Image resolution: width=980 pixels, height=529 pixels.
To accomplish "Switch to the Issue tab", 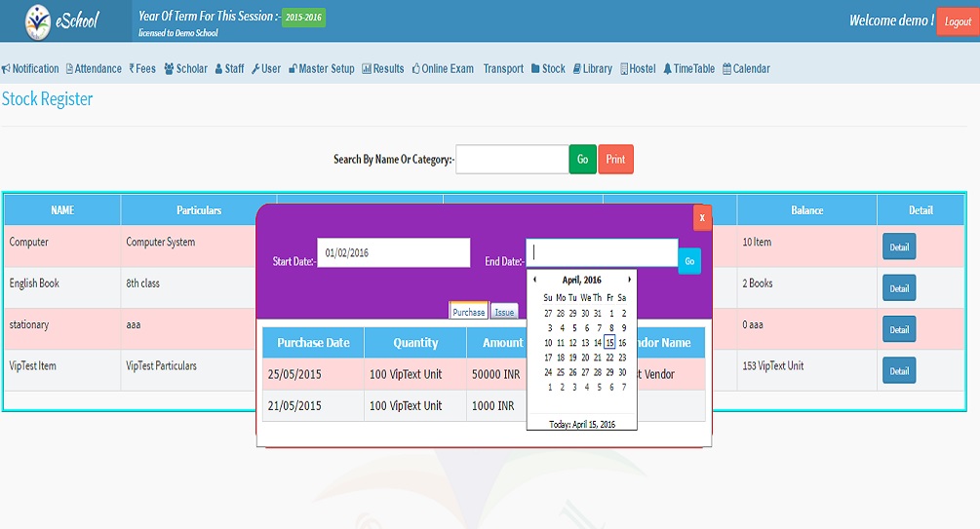I will tap(504, 312).
